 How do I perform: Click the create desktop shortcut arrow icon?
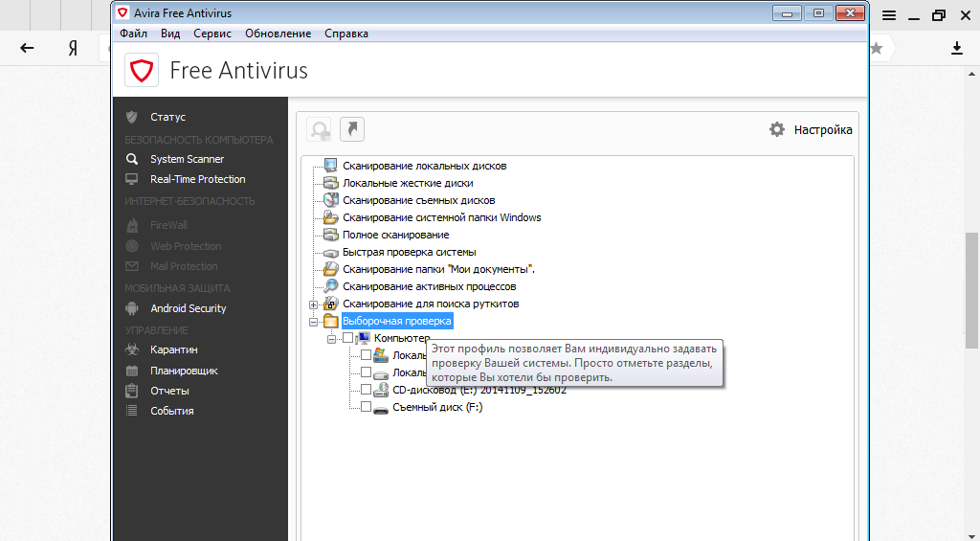(x=352, y=129)
